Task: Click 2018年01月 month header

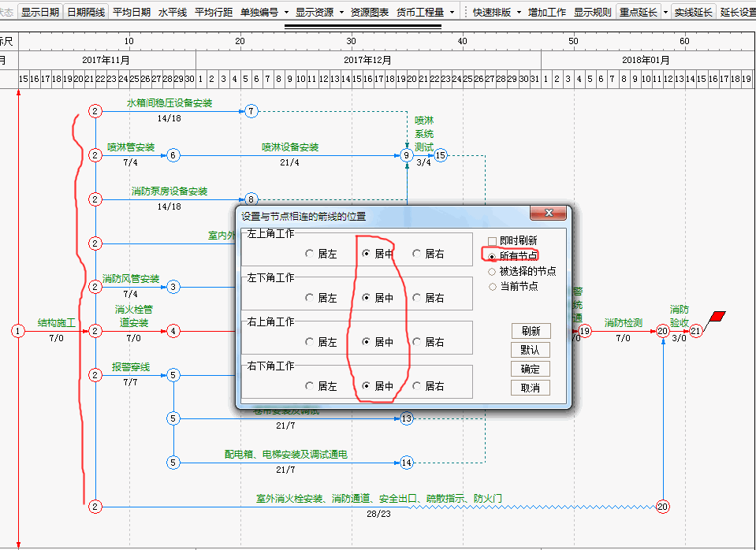Action: click(646, 60)
